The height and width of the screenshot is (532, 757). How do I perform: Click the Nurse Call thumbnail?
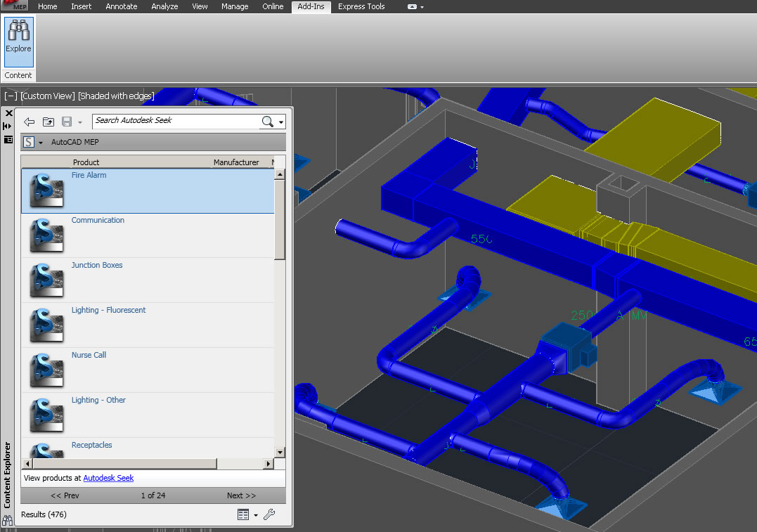point(46,370)
